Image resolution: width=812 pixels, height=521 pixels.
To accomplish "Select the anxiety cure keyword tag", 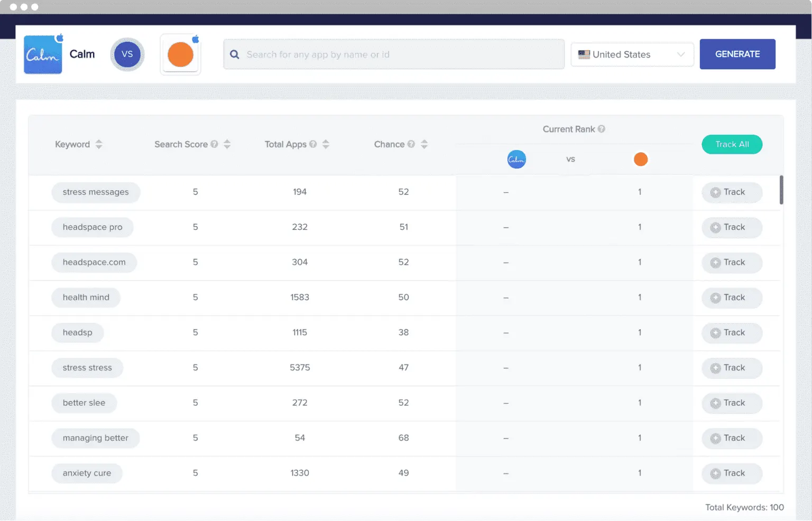I will [87, 473].
